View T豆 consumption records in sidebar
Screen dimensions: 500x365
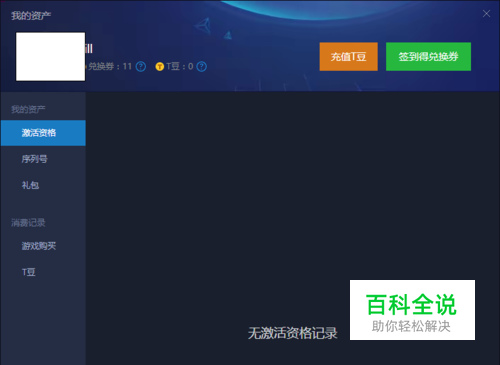43,272
